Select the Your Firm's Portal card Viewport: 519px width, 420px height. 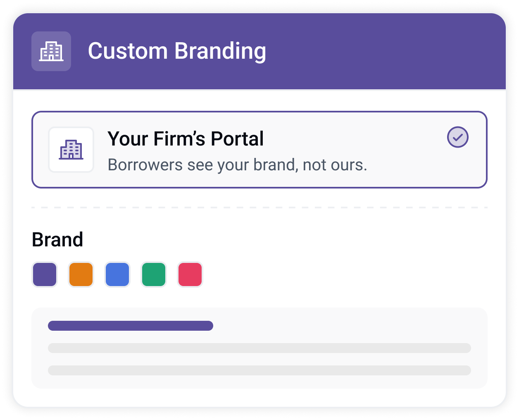(259, 150)
